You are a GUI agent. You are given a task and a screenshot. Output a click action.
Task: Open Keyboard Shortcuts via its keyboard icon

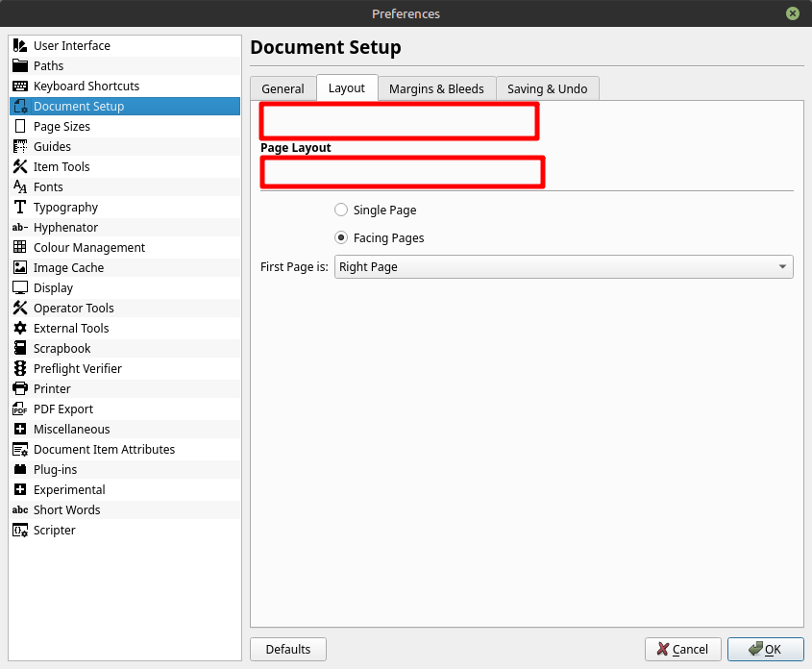(x=20, y=86)
